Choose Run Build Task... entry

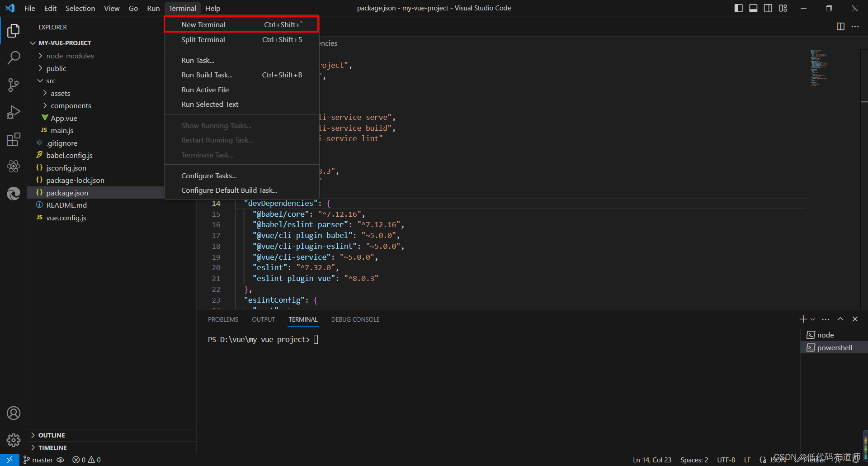tap(242, 75)
